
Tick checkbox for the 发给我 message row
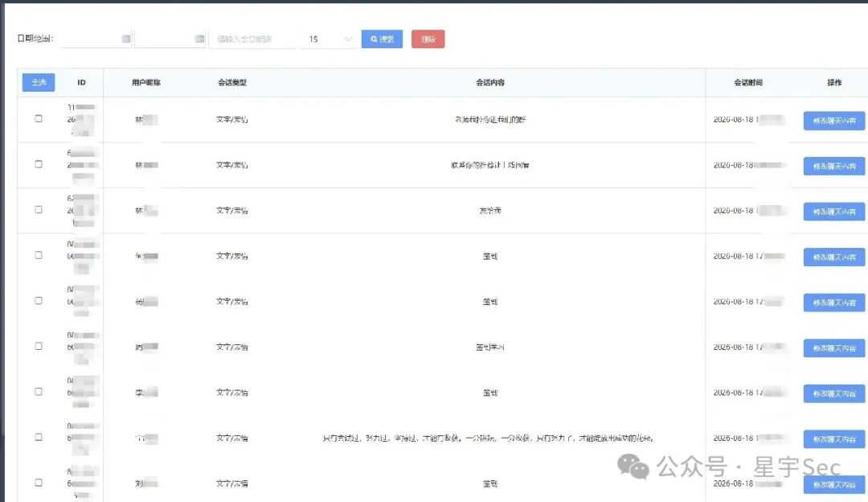point(39,209)
